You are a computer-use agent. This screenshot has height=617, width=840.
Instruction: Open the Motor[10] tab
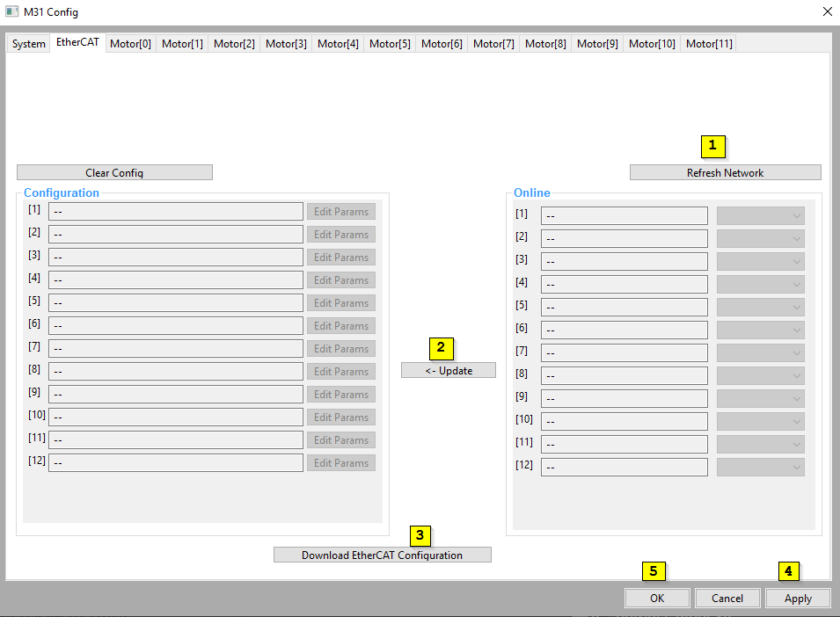tap(652, 43)
